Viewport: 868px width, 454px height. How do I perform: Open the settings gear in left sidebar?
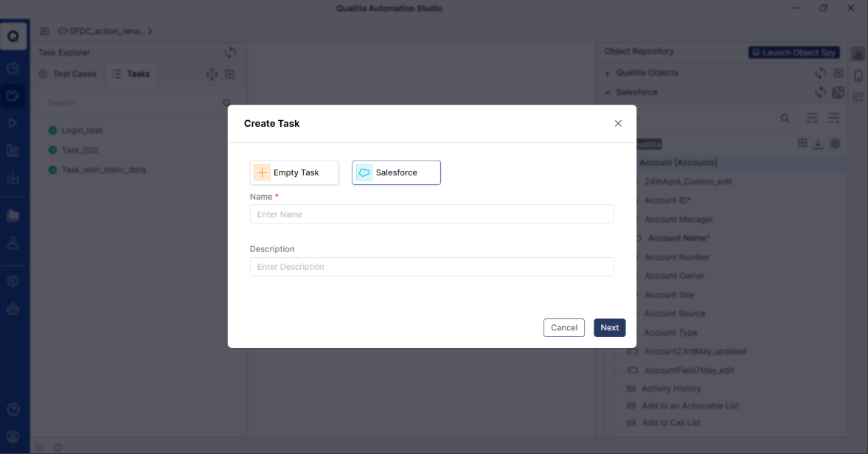13,282
